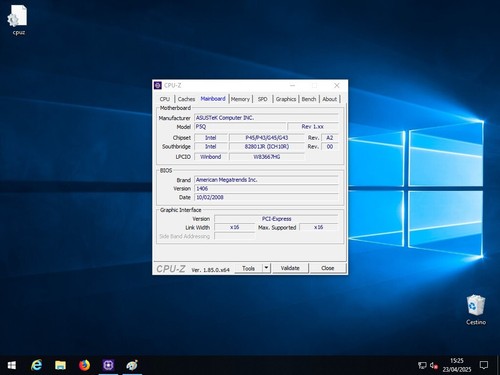Click the Show desktop strip by the tray
This screenshot has width=500, height=375.
pos(498,365)
